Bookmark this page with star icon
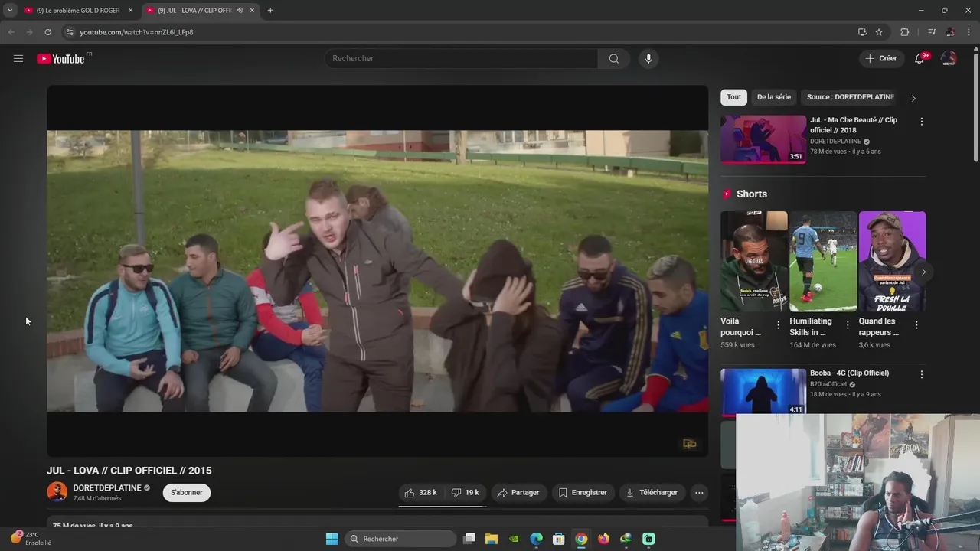The height and width of the screenshot is (551, 980). 879,32
